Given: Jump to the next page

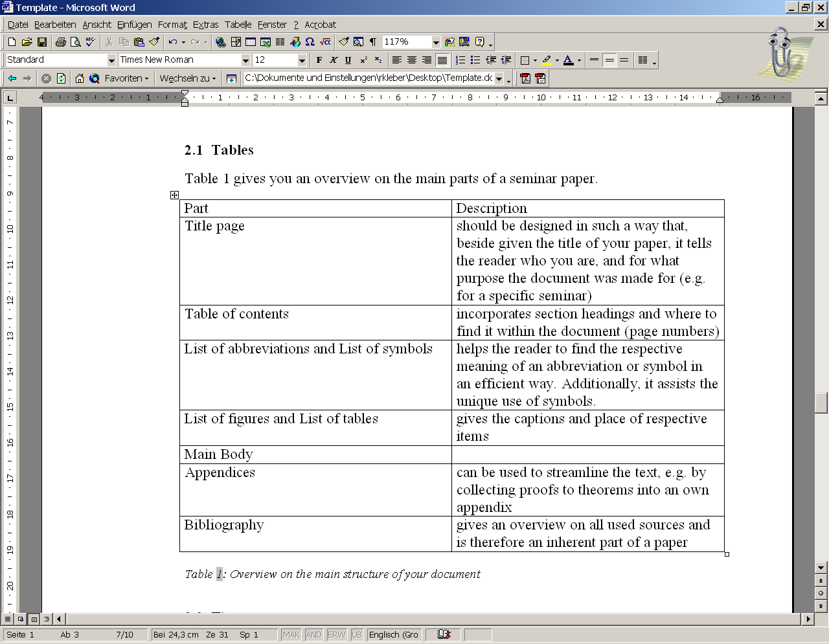Looking at the screenshot, I should point(821,606).
